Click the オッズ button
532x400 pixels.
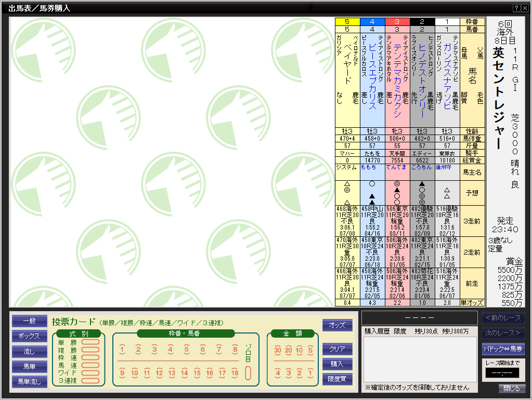(338, 325)
